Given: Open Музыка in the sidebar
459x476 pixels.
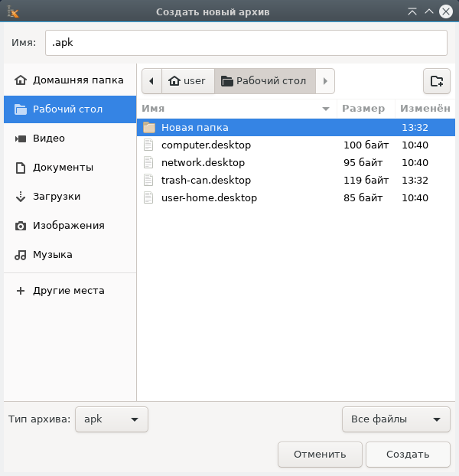Looking at the screenshot, I should (52, 255).
